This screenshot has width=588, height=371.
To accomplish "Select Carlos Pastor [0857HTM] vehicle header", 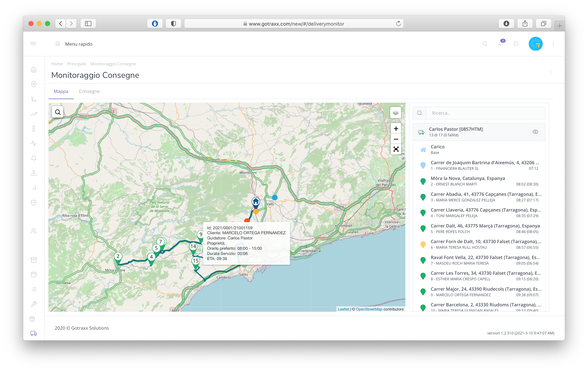I will click(479, 132).
